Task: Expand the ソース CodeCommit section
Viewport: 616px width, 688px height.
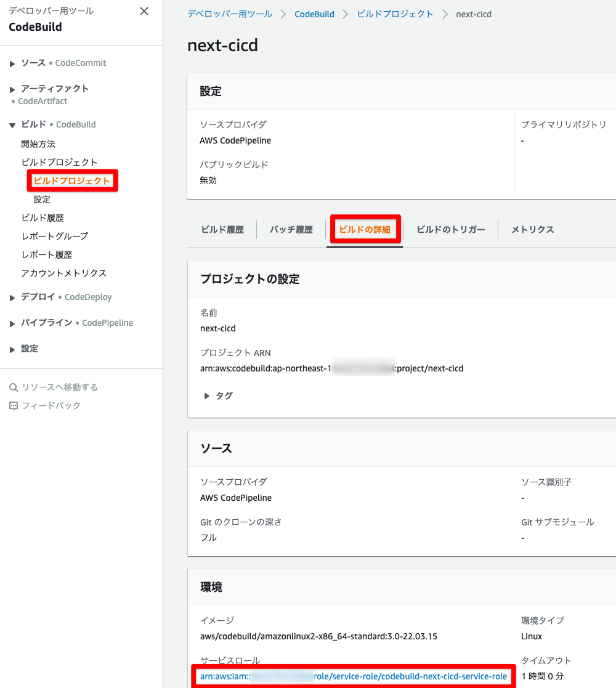Action: tap(12, 63)
